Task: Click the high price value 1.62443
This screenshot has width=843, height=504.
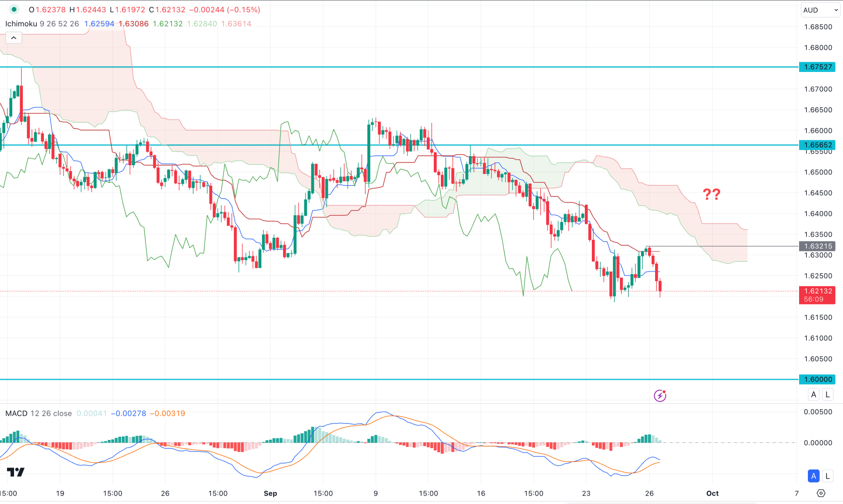Action: click(x=91, y=10)
